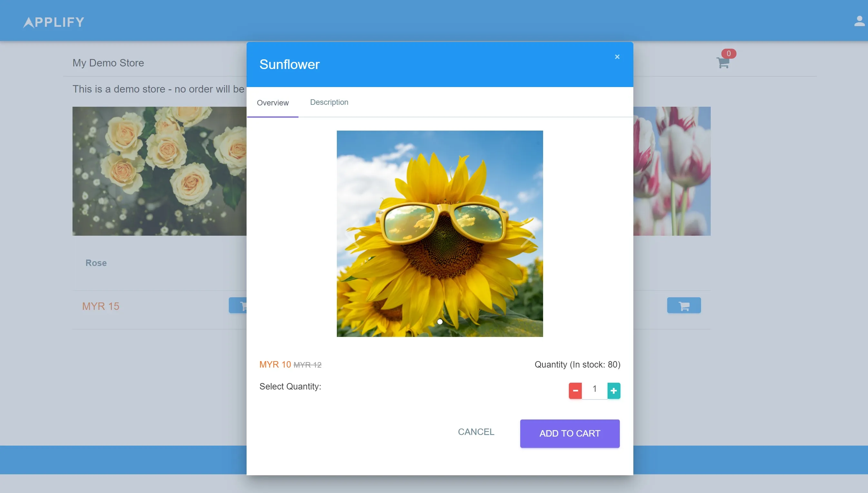Click the tulip product image

(672, 171)
